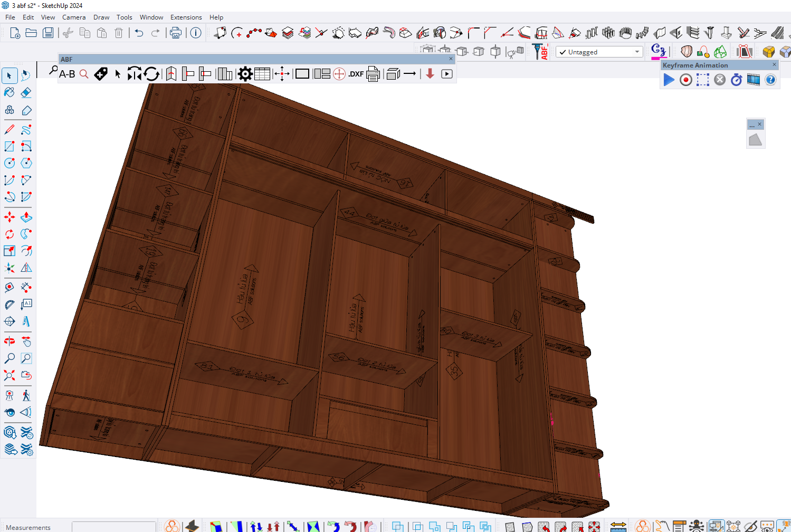Click the Undo button
Viewport: 791px width, 532px height.
tap(139, 33)
